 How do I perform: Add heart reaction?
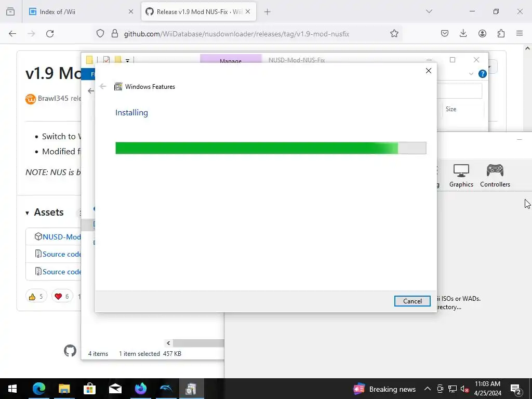point(62,297)
